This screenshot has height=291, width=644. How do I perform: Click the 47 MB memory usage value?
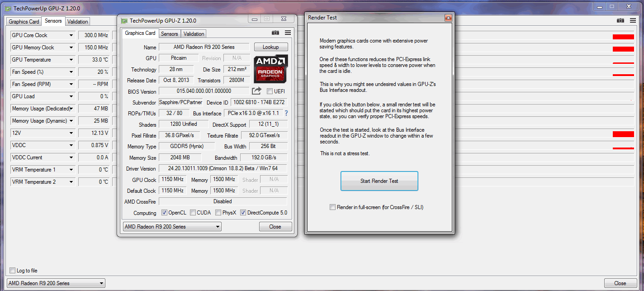94,109
